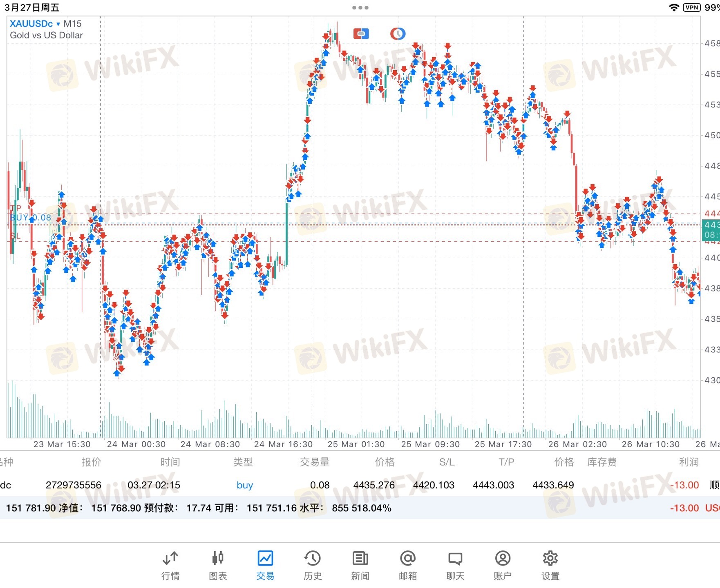Tap the stop loss value 4420.103

pos(434,485)
